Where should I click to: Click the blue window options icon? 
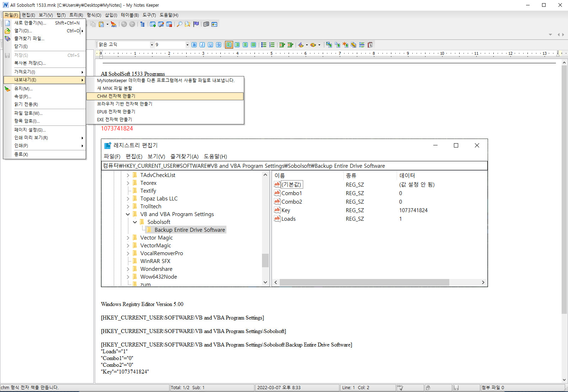tap(214, 24)
